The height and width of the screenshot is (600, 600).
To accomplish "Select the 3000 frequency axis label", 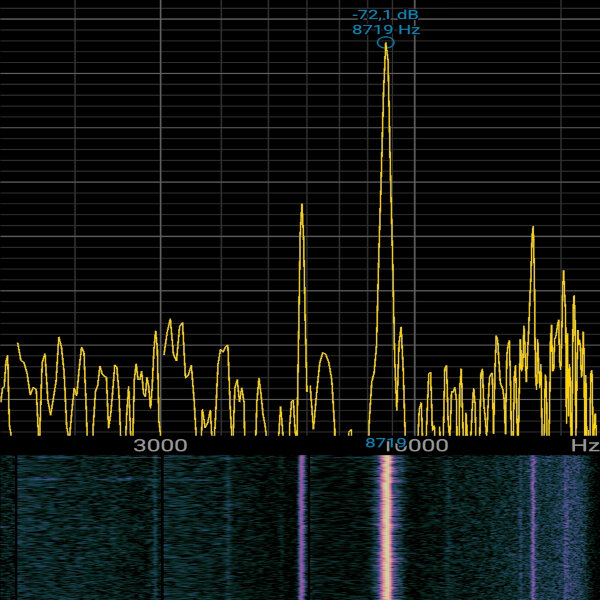I will click(x=160, y=445).
